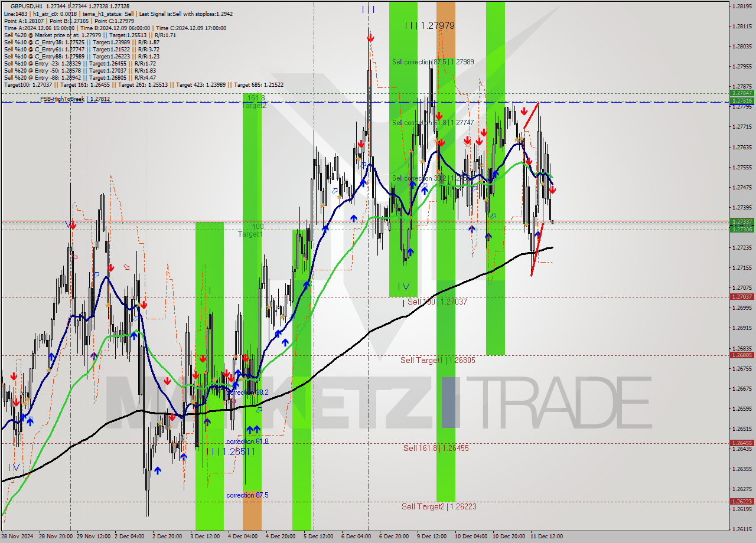Click the FSB-HighToBreak 1.27812 label
Image resolution: width=756 pixels, height=543 pixels.
[75, 99]
